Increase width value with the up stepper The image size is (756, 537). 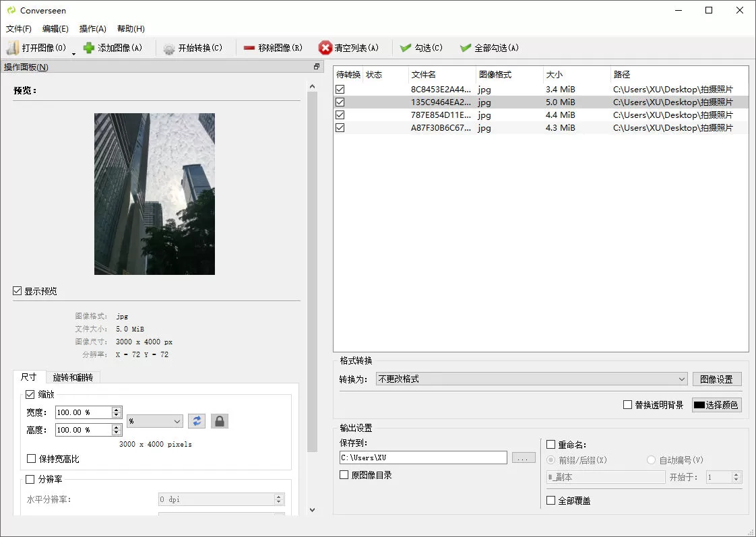(x=115, y=408)
